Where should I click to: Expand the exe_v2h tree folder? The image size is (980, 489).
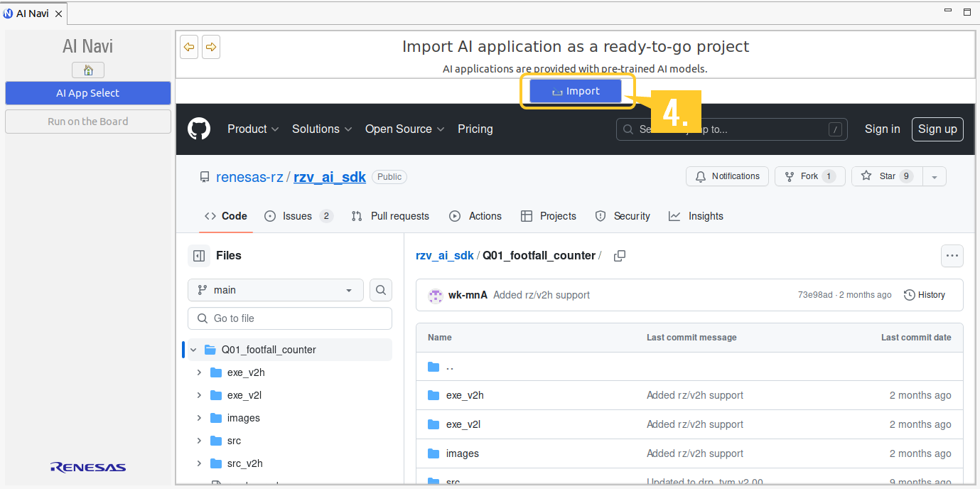click(x=199, y=372)
